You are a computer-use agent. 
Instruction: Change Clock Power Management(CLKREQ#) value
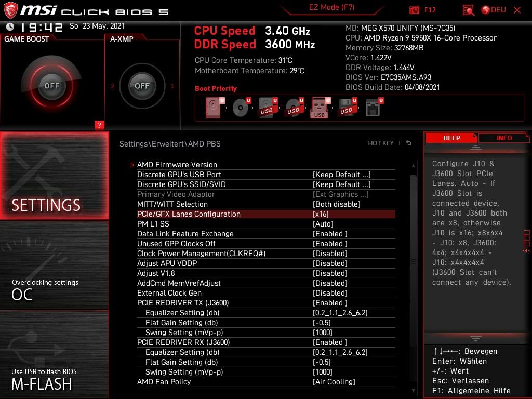pyautogui.click(x=330, y=254)
